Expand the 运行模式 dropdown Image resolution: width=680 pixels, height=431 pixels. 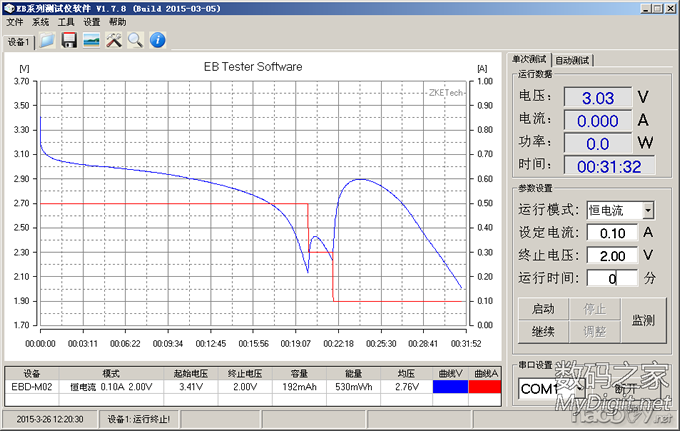tap(648, 210)
